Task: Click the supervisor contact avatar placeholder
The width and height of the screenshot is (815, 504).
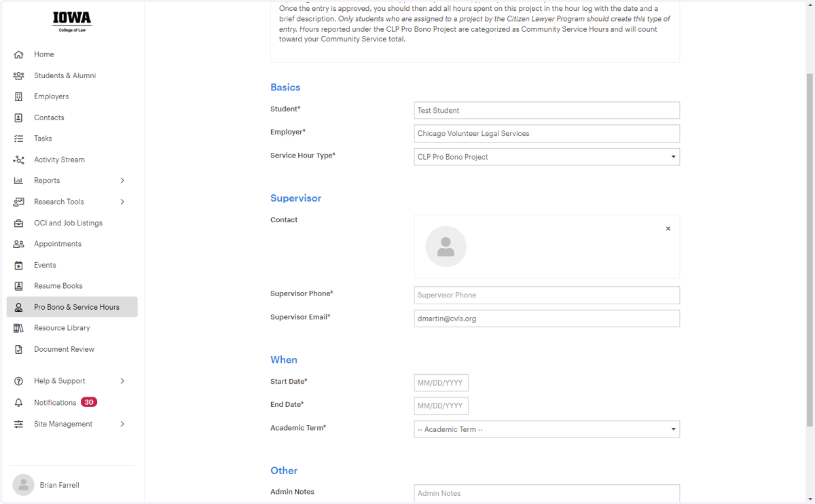Action: pos(446,247)
